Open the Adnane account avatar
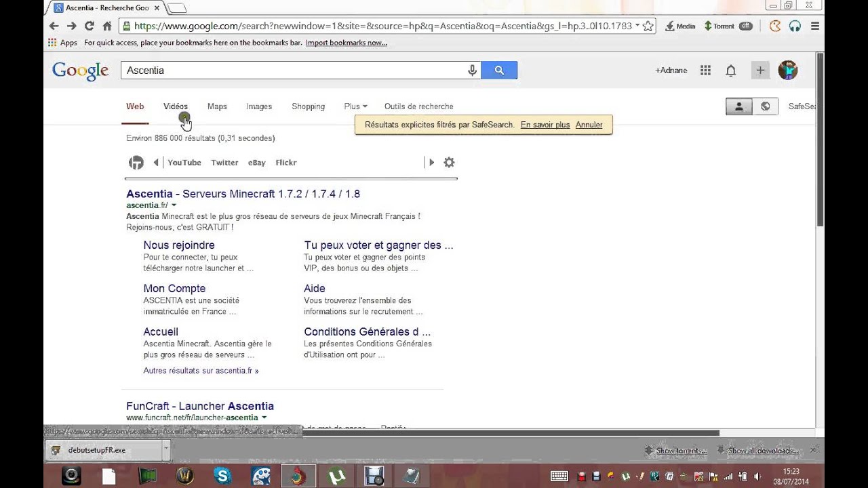Image resolution: width=868 pixels, height=488 pixels. coord(788,70)
